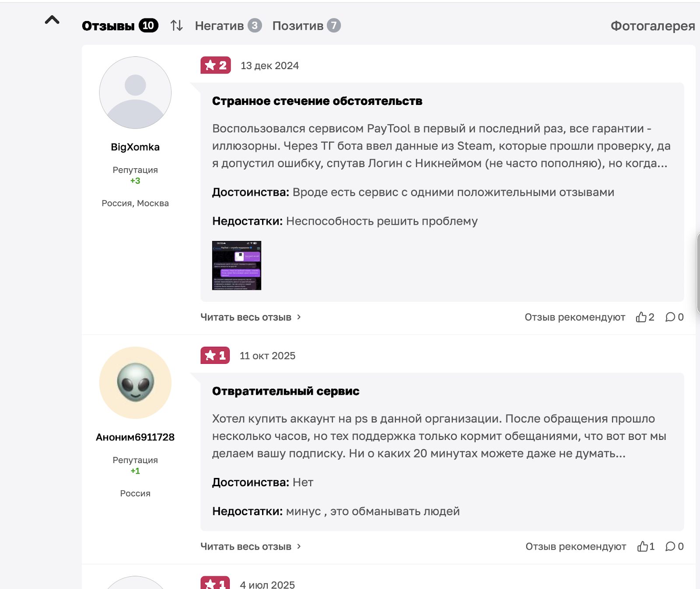Open the Фотогалерея section
Viewport: 700px width, 589px height.
[x=653, y=26]
